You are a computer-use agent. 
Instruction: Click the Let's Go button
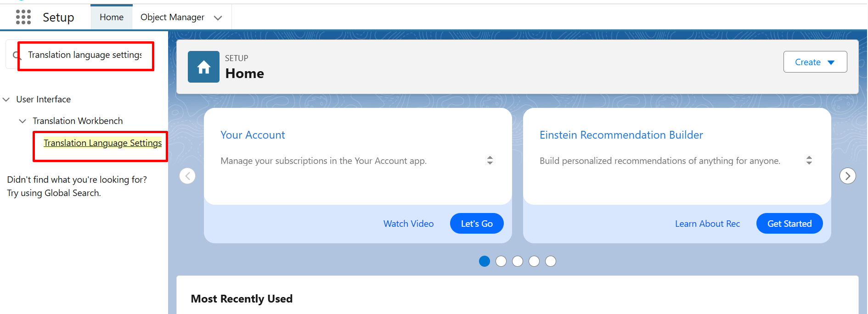(x=477, y=224)
